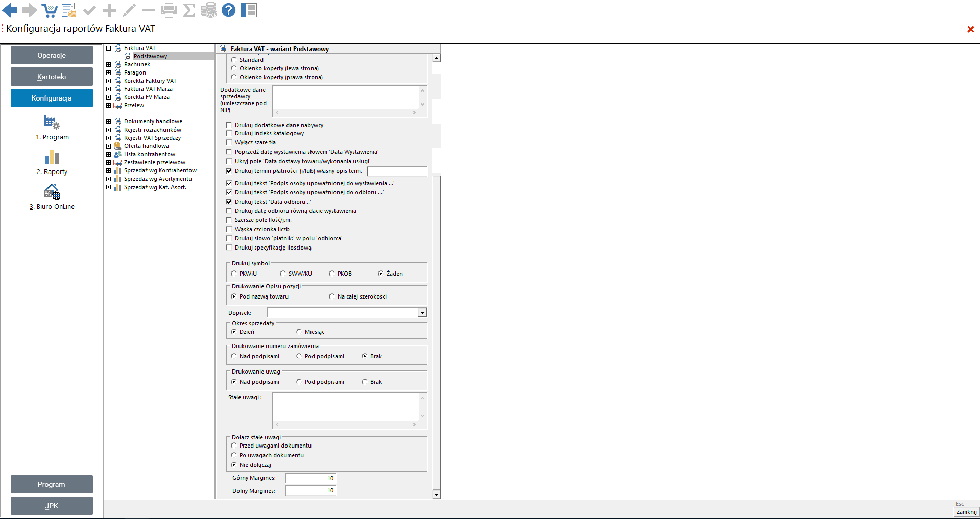
Task: Select the PKWiU symbol radio button
Action: pos(234,274)
